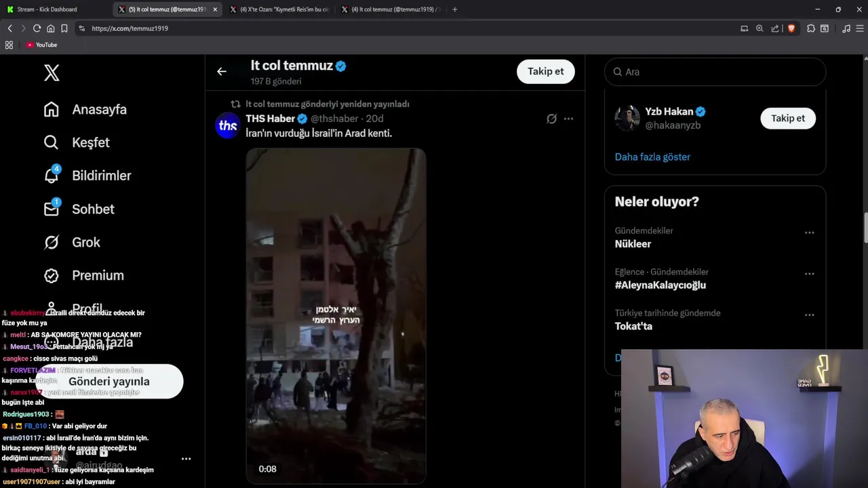The height and width of the screenshot is (488, 868).
Task: Go back with profile header arrow
Action: click(222, 71)
